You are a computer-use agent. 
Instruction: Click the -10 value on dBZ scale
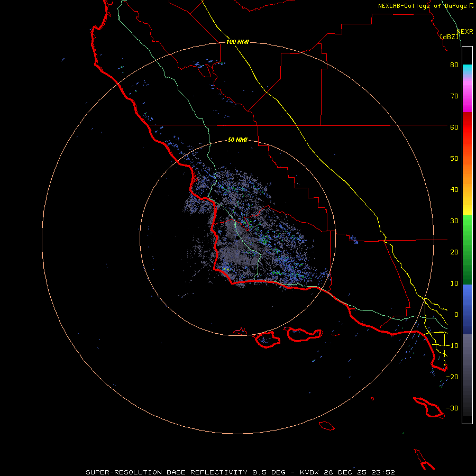coord(452,346)
